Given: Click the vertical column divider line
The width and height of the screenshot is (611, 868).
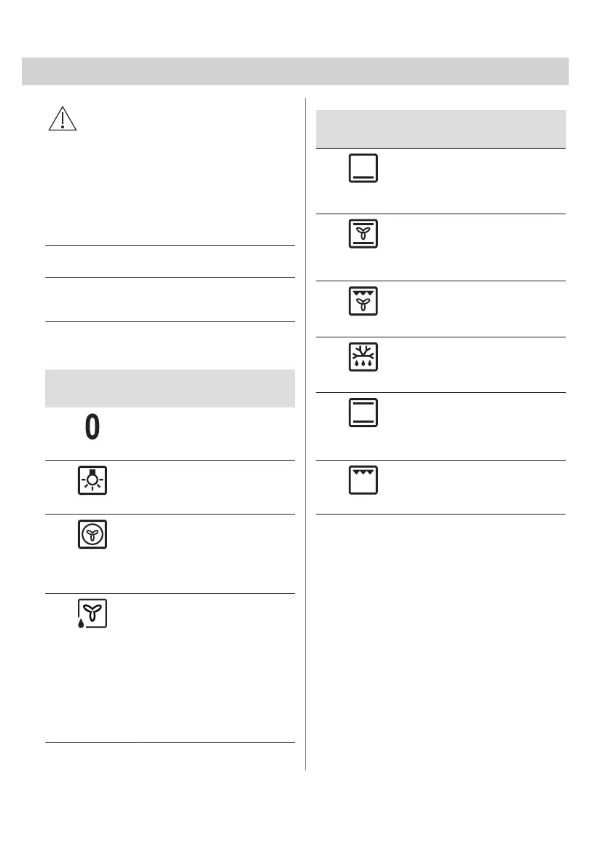Looking at the screenshot, I should pyautogui.click(x=305, y=437).
